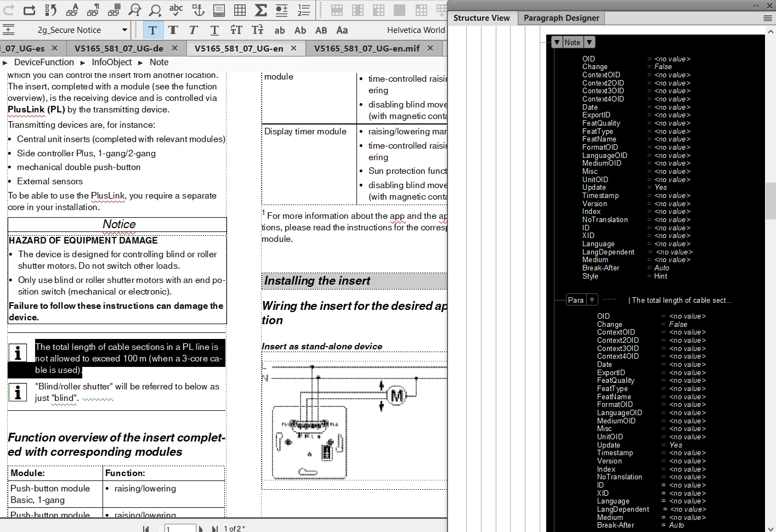Viewport: 776px width, 532px height.
Task: Switch to the V5165_581_07_UG-de tab
Action: pyautogui.click(x=119, y=48)
